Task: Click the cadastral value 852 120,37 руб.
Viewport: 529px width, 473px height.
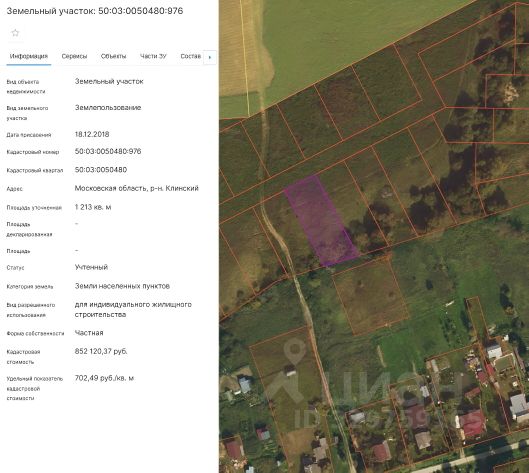Action: point(101,351)
